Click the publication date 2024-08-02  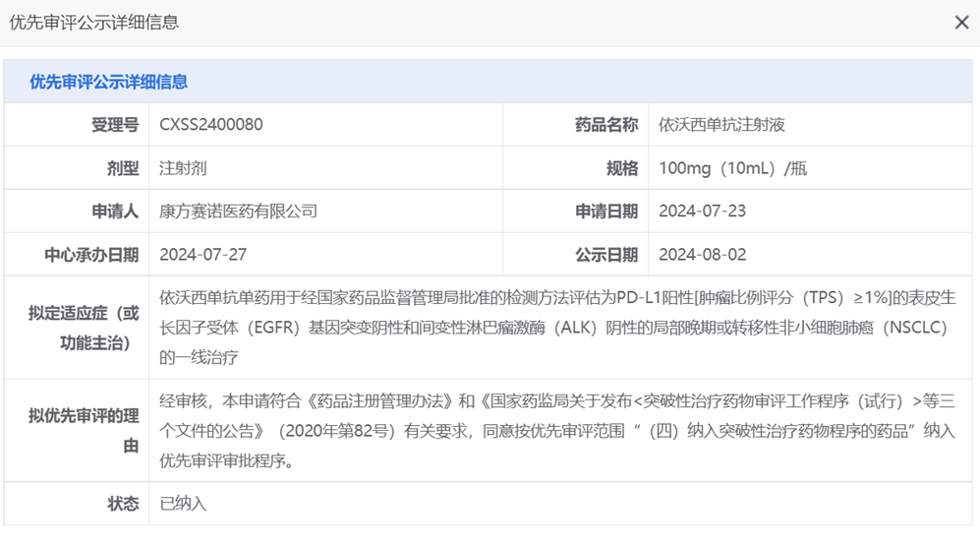[x=702, y=255]
